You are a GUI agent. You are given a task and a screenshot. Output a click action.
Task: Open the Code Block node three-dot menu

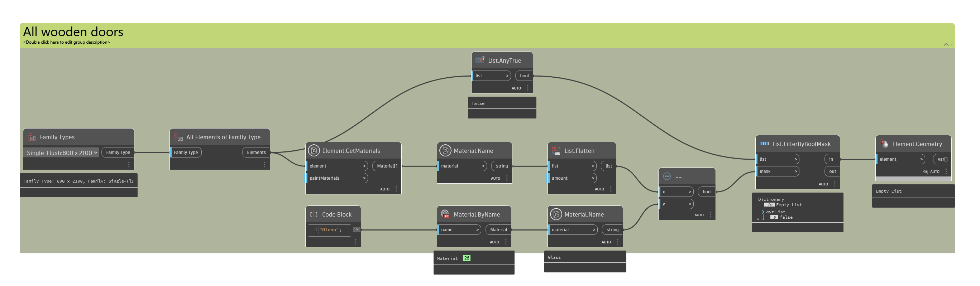click(355, 242)
